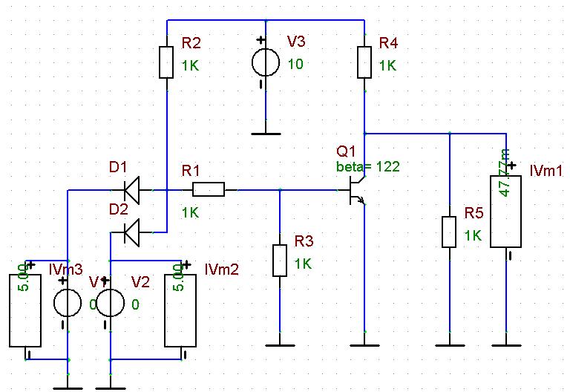Click the 1K value of R1
The width and height of the screenshot is (570, 392).
[x=191, y=213]
